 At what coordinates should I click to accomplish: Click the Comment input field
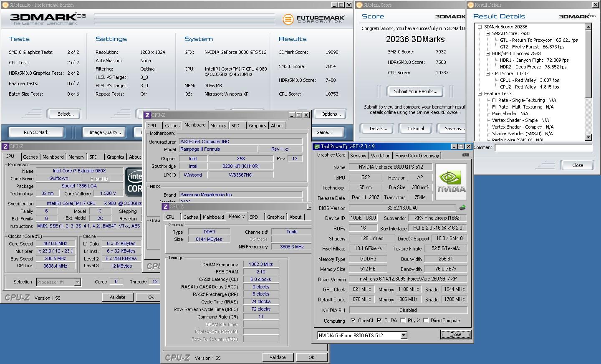(x=543, y=147)
